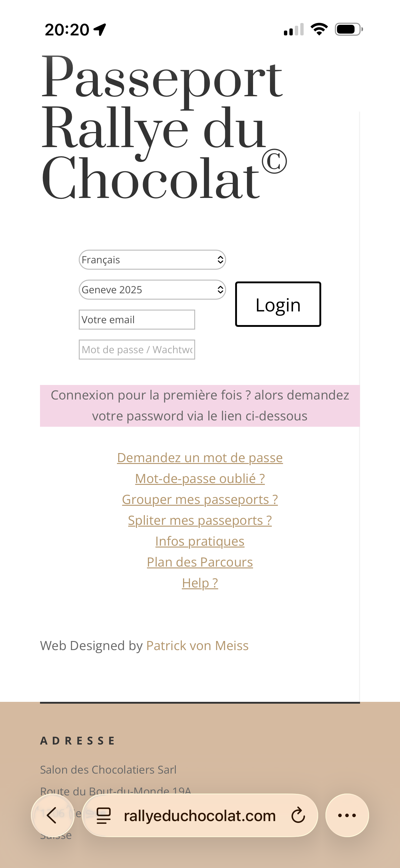Open Demandez un mot de passe link
The height and width of the screenshot is (868, 400).
point(200,457)
